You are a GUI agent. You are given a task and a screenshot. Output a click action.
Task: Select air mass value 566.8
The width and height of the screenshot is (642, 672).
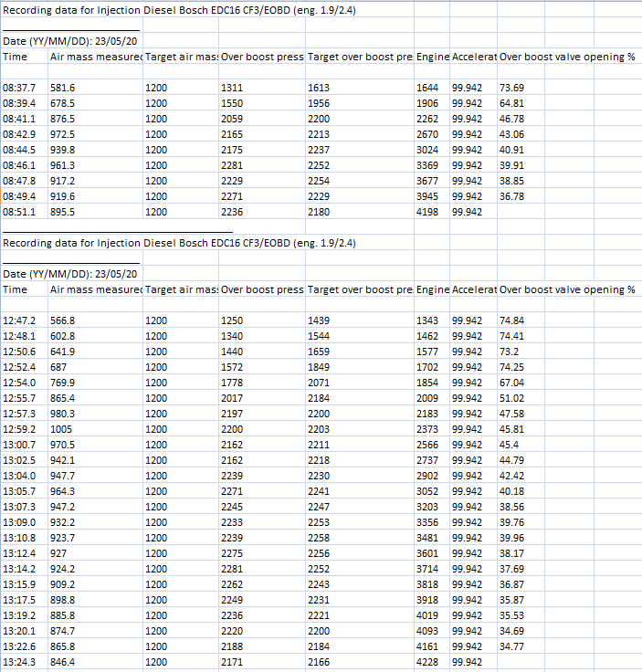tap(63, 320)
